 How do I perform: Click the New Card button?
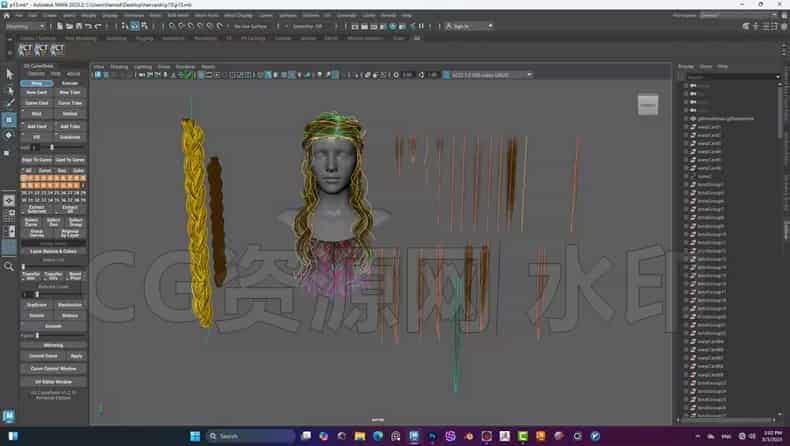(37, 93)
